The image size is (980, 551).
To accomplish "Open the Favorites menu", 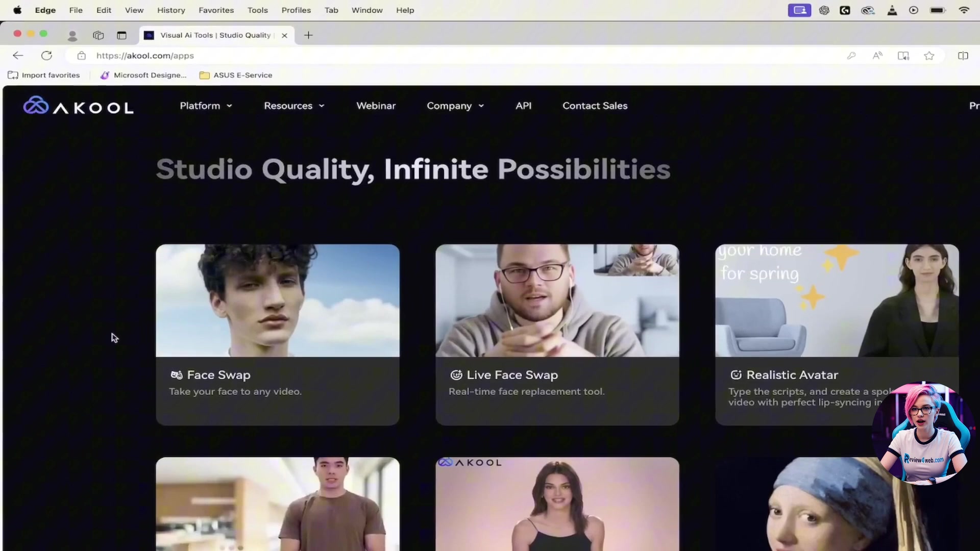I will 216,10.
